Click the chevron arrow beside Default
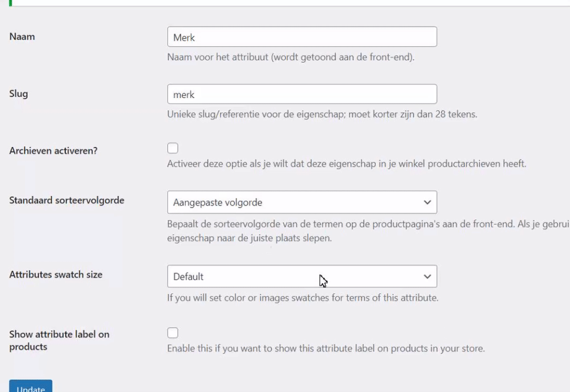570x392 pixels. point(427,276)
